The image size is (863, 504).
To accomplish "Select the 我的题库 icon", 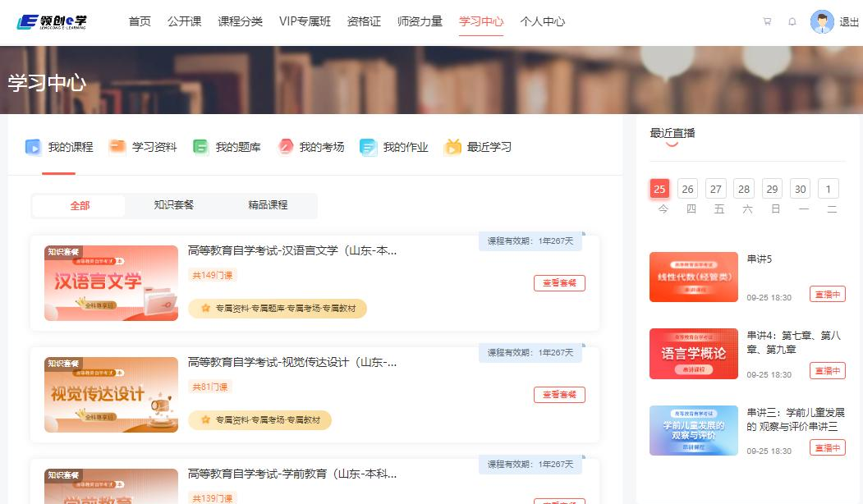I will click(201, 146).
